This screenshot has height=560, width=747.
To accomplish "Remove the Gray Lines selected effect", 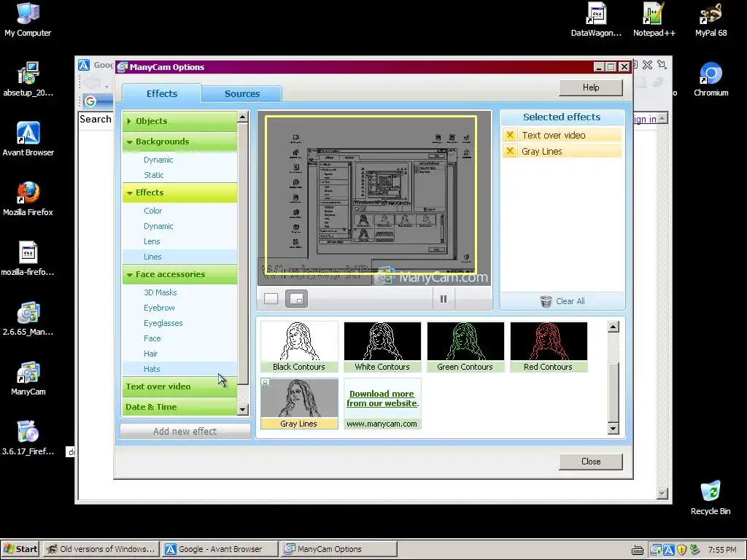I will point(510,152).
